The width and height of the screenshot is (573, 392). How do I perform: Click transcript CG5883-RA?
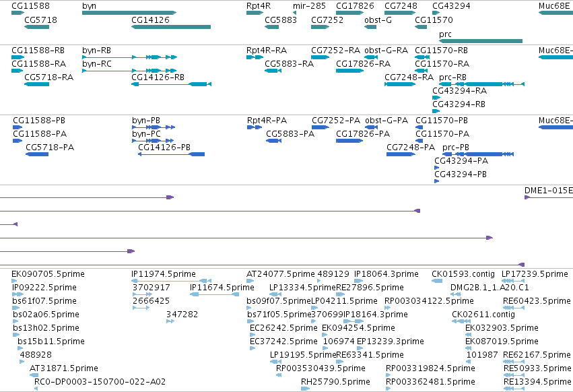pos(273,71)
